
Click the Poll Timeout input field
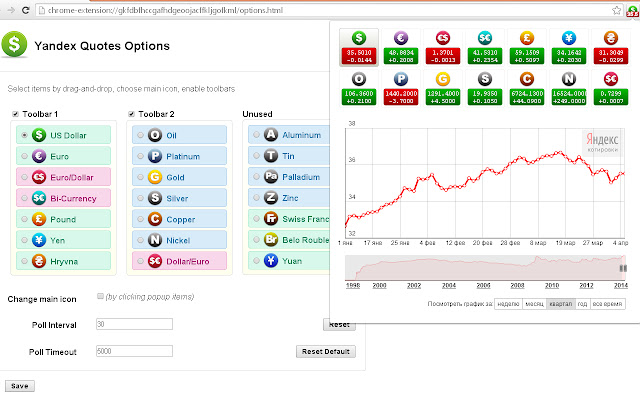click(x=134, y=351)
